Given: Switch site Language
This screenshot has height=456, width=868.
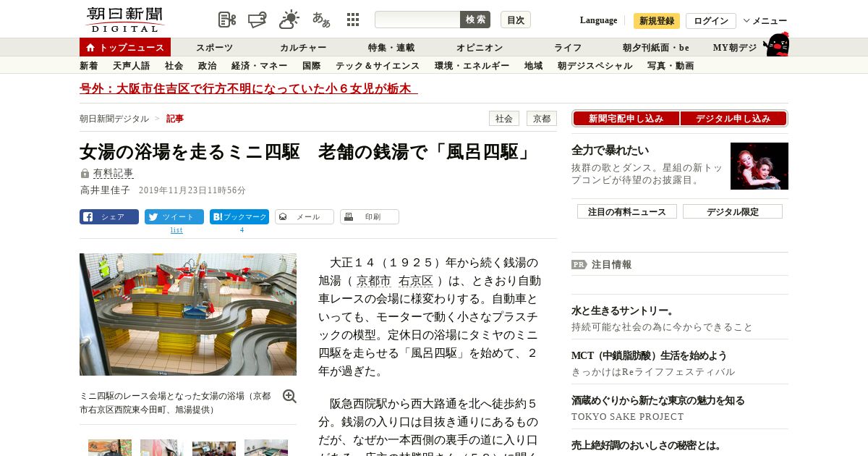Looking at the screenshot, I should coord(598,20).
